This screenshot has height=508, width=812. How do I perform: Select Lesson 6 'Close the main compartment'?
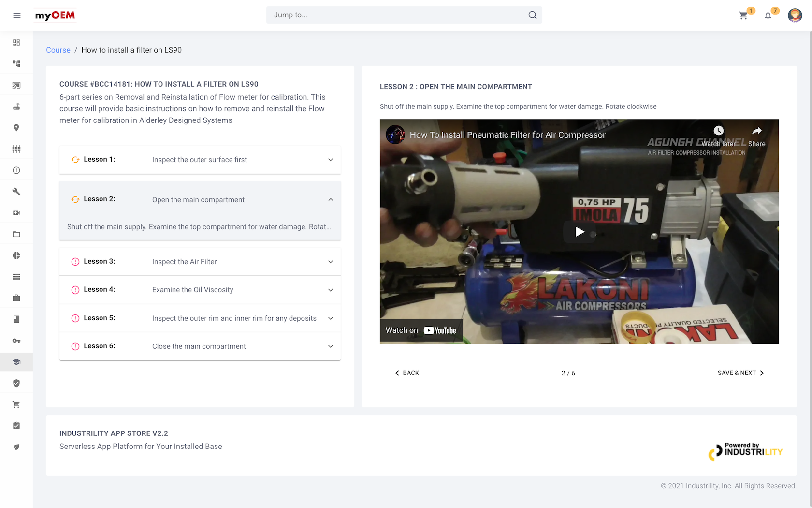click(x=200, y=346)
